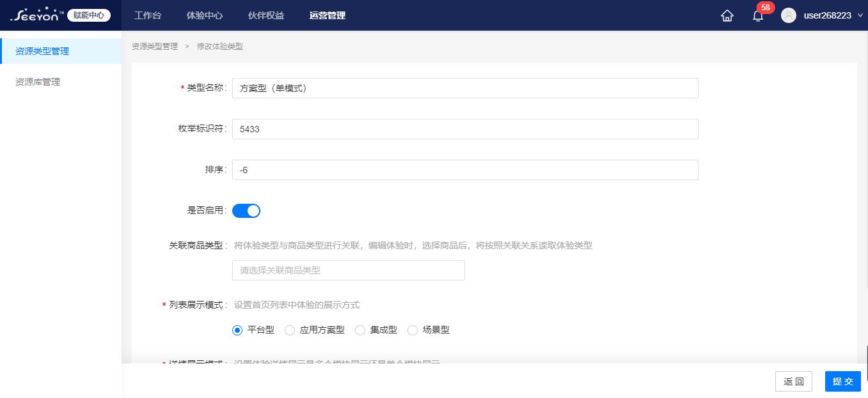
Task: Go to the home page icon
Action: coord(727,16)
